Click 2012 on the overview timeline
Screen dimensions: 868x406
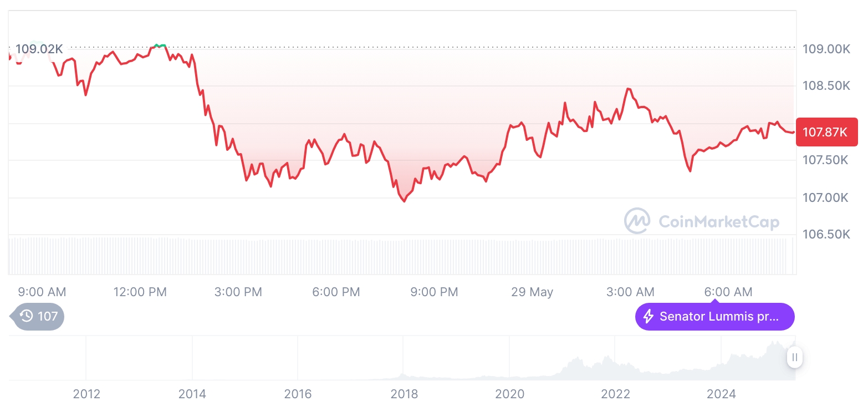click(86, 394)
